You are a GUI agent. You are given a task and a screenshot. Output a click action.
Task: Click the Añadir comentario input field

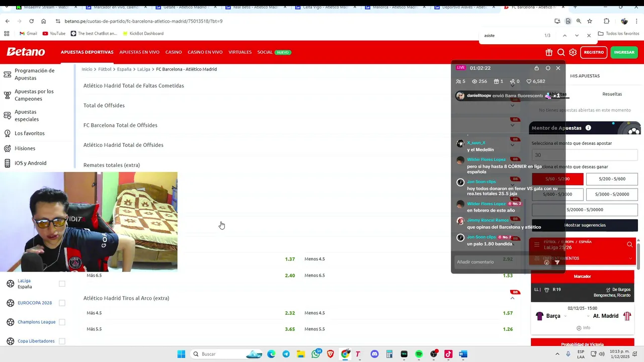[498, 262]
